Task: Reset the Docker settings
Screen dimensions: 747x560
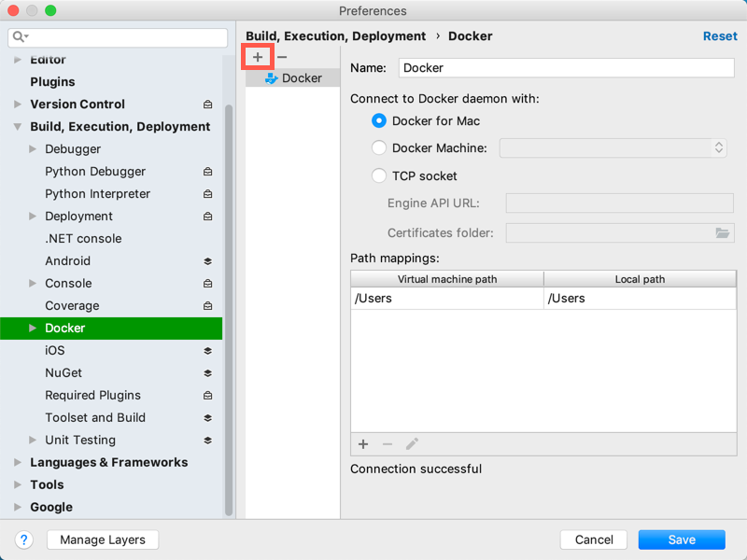Action: coord(720,35)
